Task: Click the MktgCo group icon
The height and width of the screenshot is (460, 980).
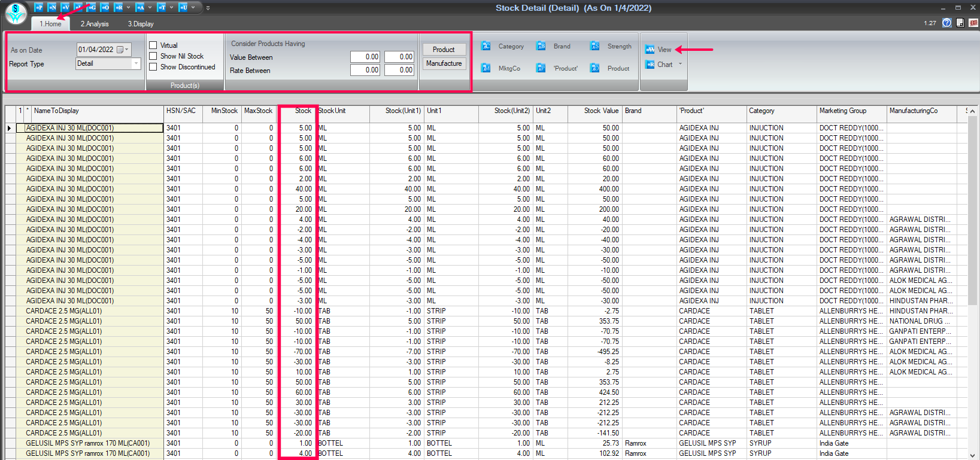Action: [x=486, y=68]
